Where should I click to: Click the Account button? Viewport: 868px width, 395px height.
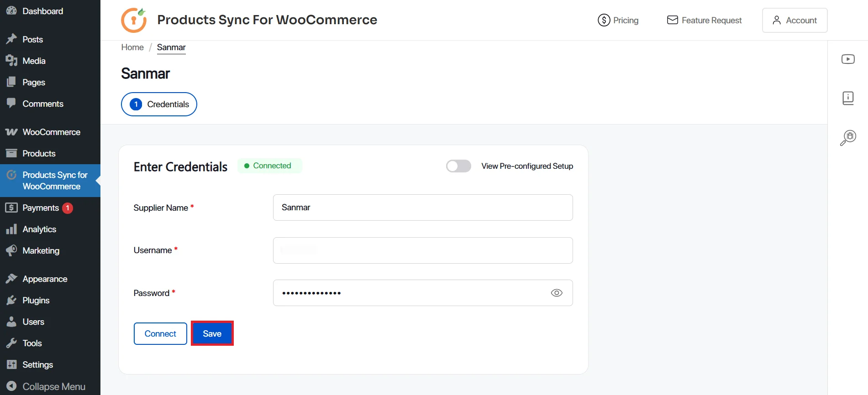(x=794, y=20)
